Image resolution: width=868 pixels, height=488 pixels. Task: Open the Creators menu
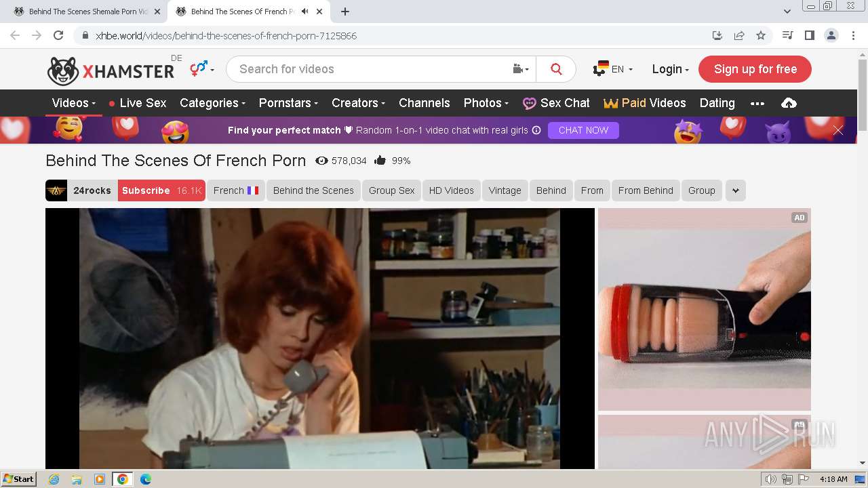tap(358, 103)
